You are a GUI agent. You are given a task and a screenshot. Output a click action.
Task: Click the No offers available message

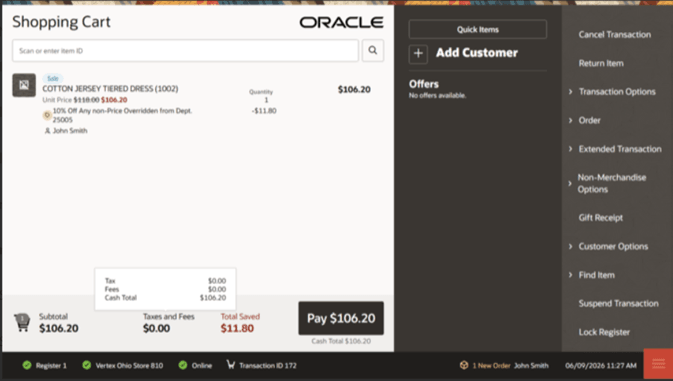point(437,95)
